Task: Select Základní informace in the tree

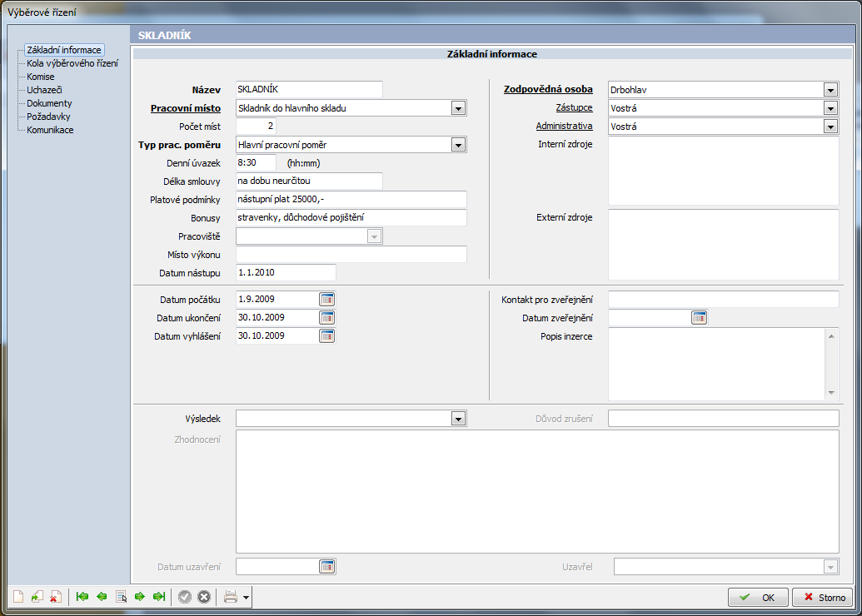Action: (x=64, y=50)
